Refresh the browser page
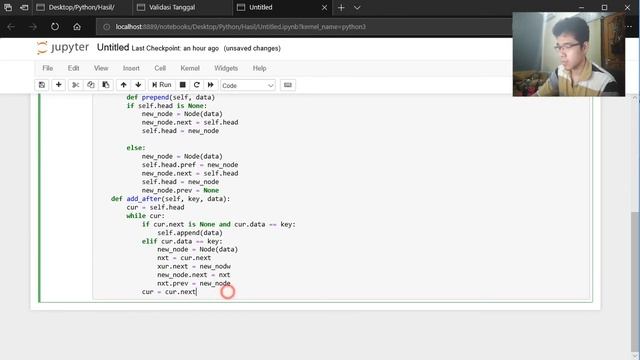This screenshot has height=360, width=640. pos(55,27)
